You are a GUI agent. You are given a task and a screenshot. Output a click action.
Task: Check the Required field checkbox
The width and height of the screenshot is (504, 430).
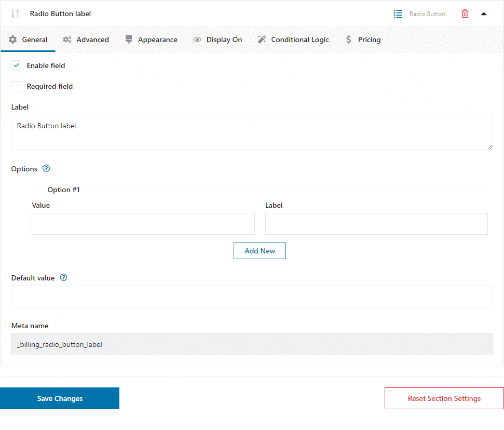pos(16,86)
